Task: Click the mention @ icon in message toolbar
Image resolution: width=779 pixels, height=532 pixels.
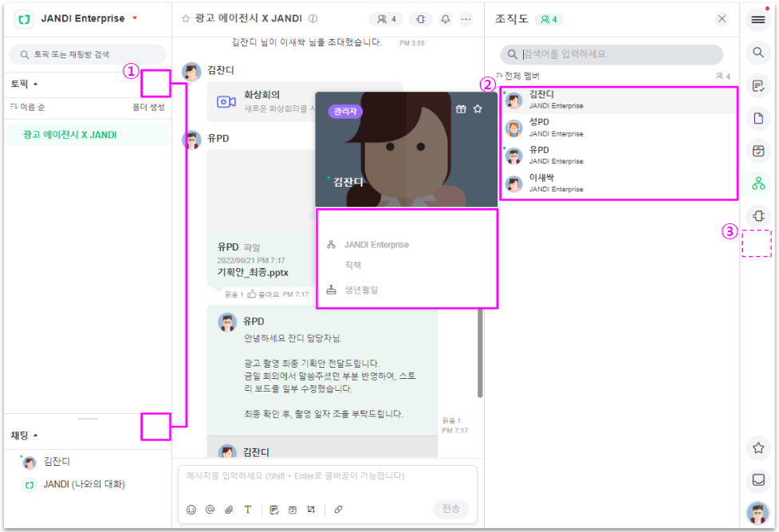Action: click(210, 509)
